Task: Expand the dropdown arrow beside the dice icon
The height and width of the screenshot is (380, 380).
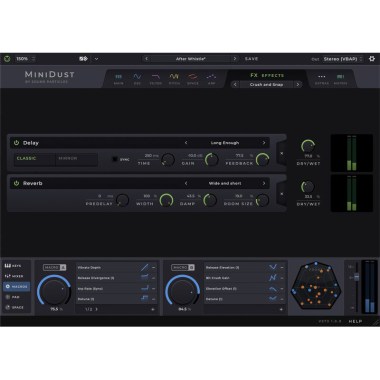Action: [x=96, y=59]
